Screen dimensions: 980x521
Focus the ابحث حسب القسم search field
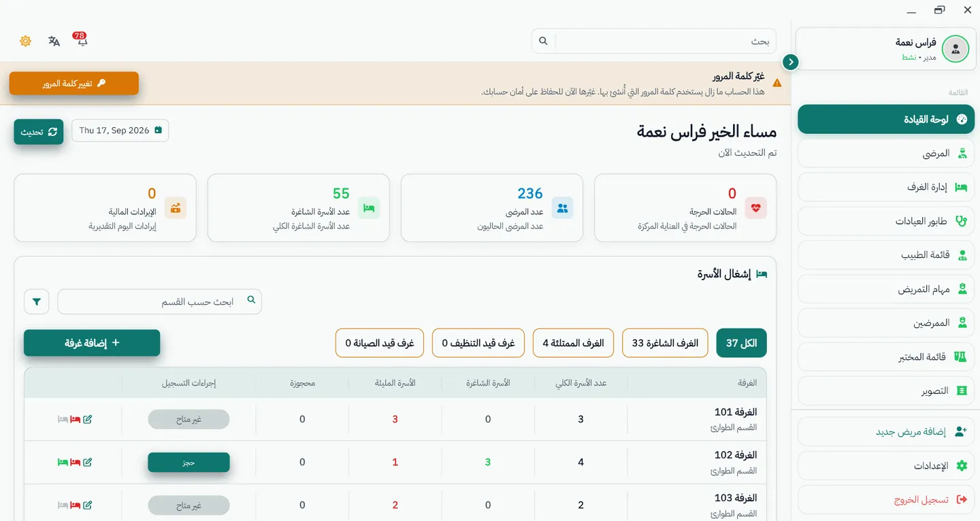[160, 301]
